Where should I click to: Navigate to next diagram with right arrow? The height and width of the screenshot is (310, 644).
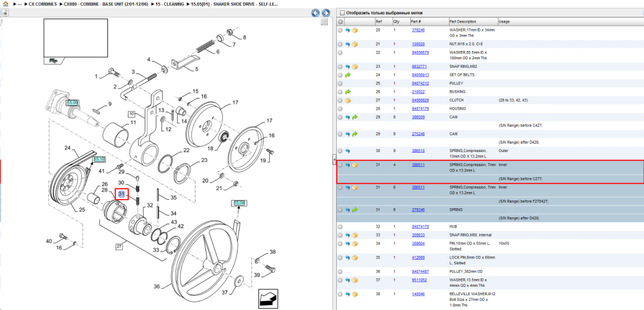(x=326, y=13)
